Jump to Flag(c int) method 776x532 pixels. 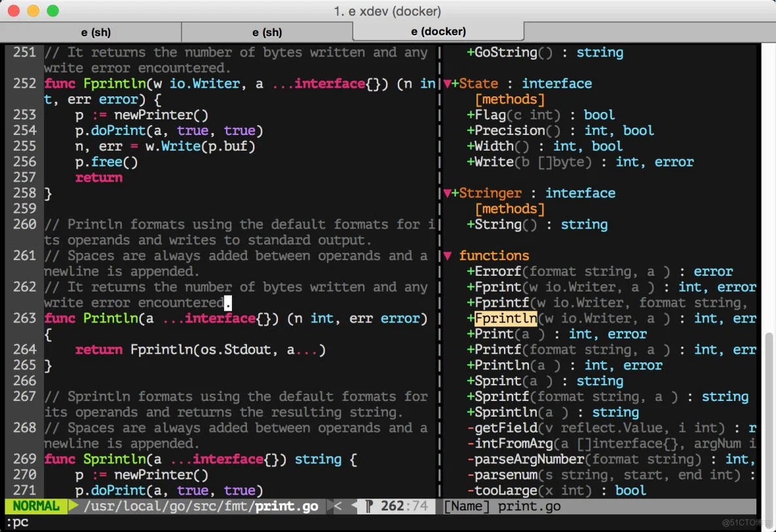[x=541, y=115]
